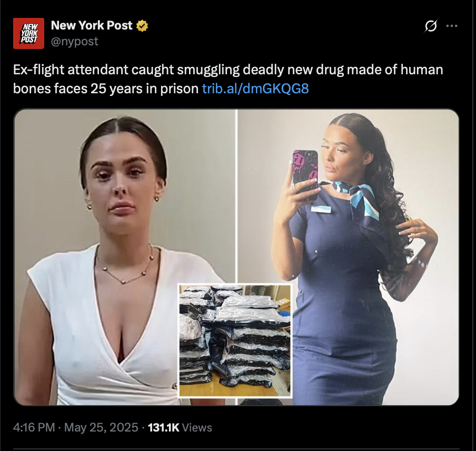
Task: Open the photo of woman in white top
Action: [x=124, y=257]
